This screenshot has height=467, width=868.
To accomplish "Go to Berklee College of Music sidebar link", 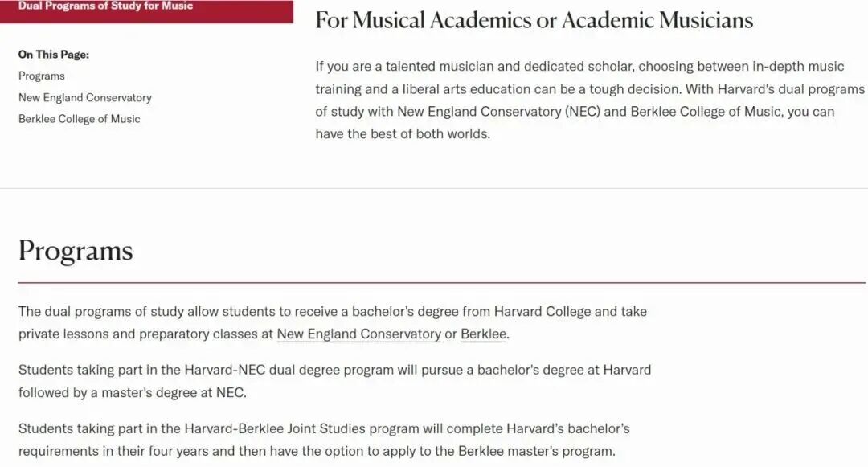I will click(x=79, y=119).
